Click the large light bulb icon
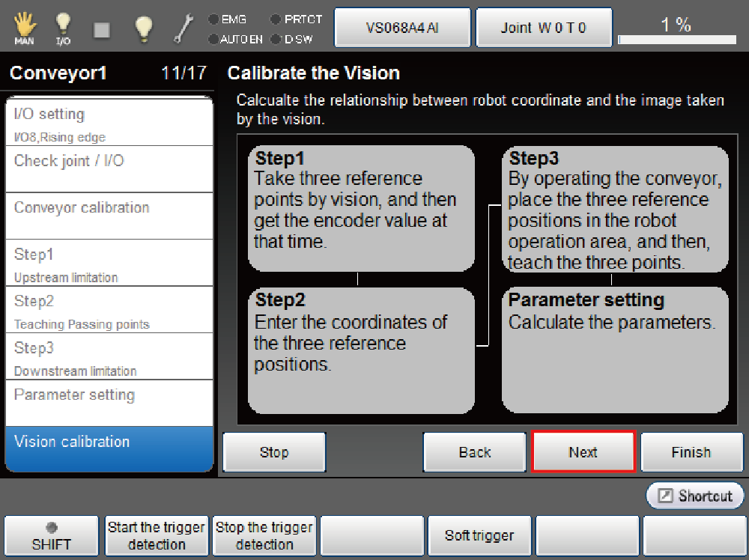This screenshot has width=749, height=560. 144,28
